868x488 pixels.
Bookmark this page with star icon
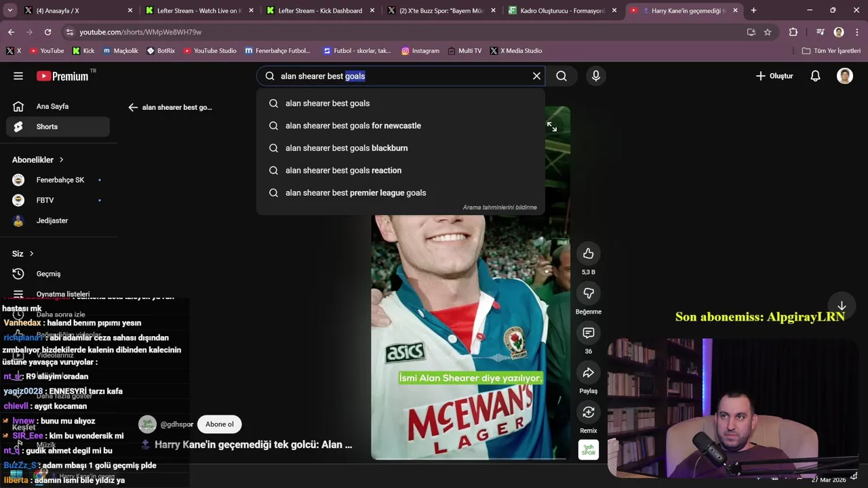pyautogui.click(x=768, y=32)
